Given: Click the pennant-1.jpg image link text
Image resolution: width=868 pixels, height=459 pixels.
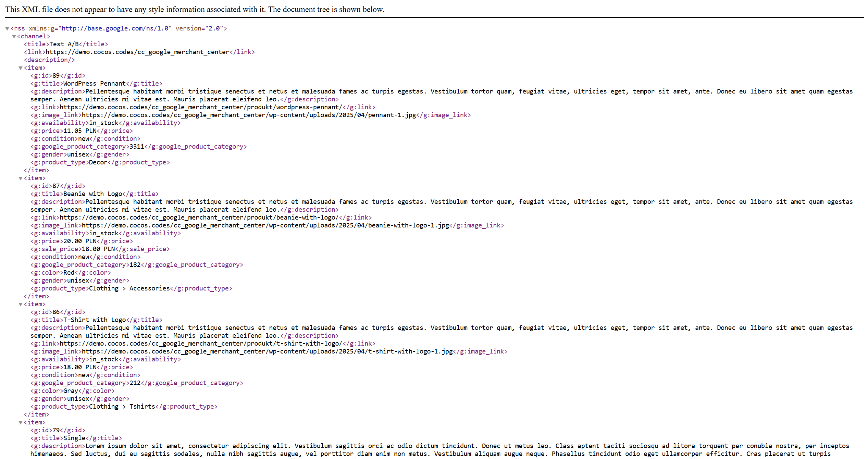Looking at the screenshot, I should (x=249, y=115).
